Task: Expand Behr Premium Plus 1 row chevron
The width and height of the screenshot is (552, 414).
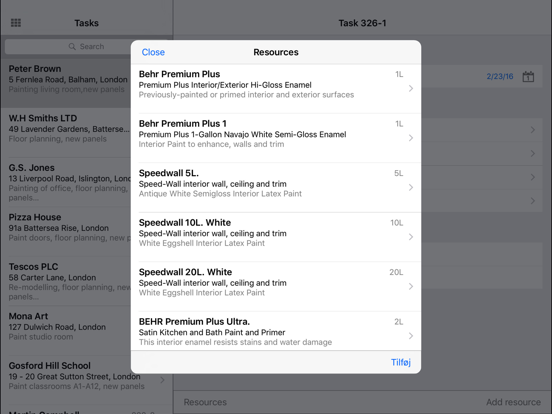Action: 411,138
